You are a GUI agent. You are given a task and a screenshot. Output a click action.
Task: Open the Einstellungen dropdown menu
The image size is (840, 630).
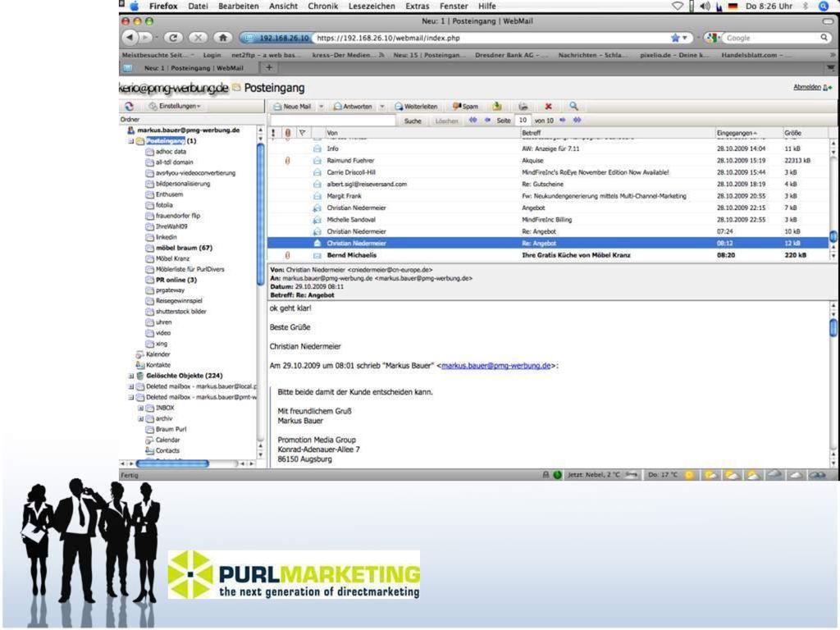[176, 106]
